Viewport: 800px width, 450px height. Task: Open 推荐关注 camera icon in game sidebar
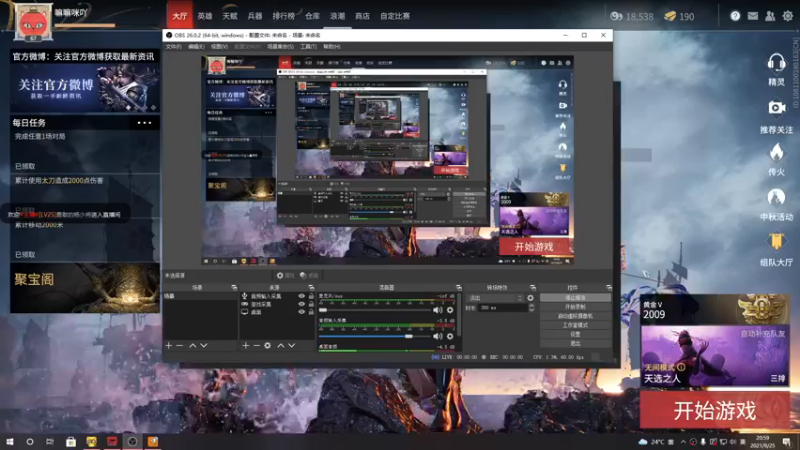pyautogui.click(x=777, y=108)
